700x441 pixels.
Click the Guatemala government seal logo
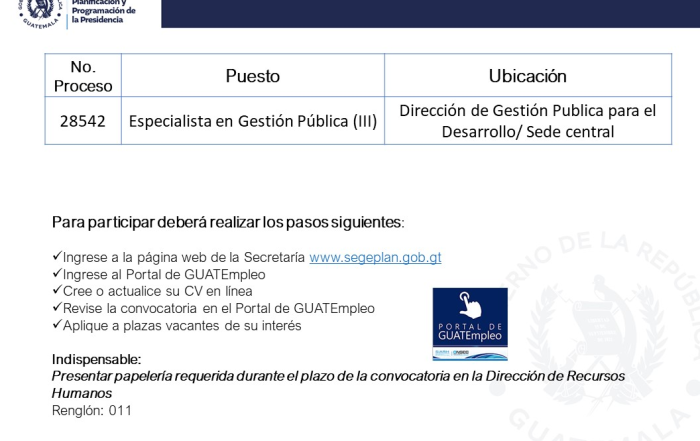[x=40, y=12]
